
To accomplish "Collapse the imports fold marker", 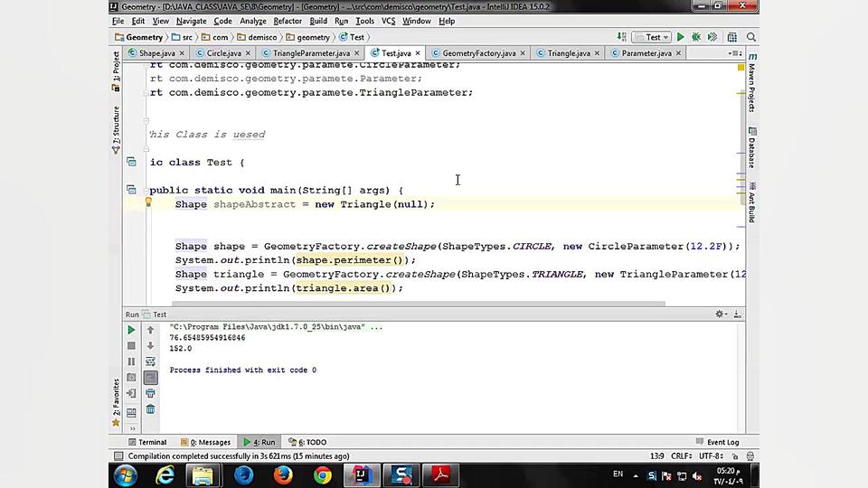I will click(146, 92).
